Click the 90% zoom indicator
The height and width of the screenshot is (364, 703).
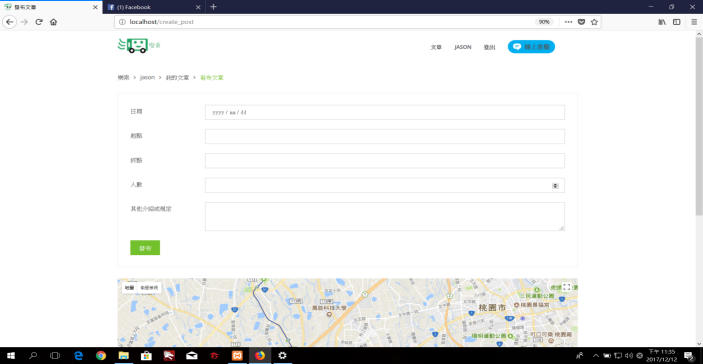pos(544,22)
